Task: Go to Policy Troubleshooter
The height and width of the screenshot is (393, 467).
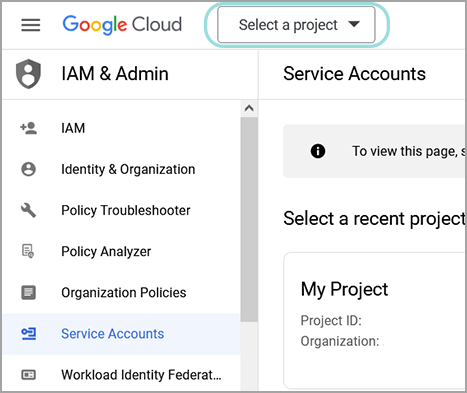Action: [121, 210]
